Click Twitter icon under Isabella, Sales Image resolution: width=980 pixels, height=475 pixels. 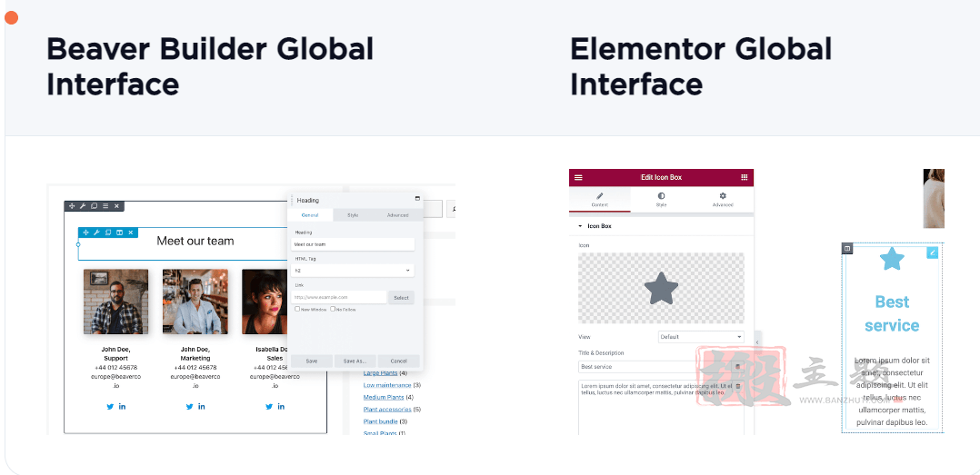coord(269,406)
